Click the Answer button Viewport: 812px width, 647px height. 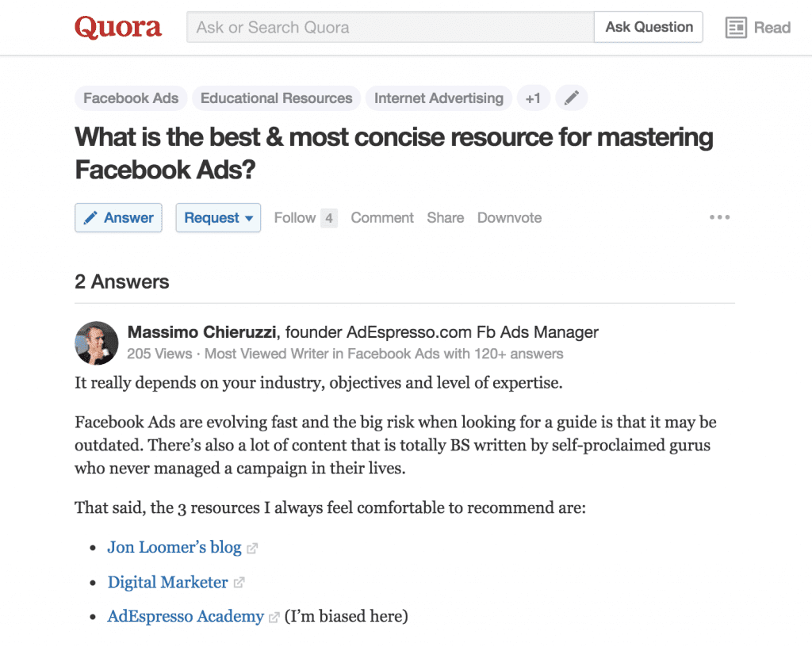[x=119, y=218]
